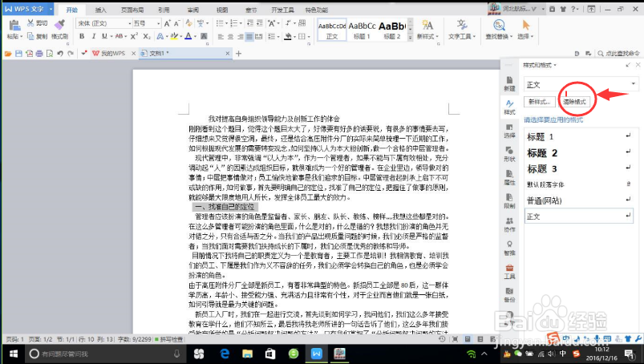644x364 pixels.
Task: Toggle justified alignment
Action: coord(249,37)
